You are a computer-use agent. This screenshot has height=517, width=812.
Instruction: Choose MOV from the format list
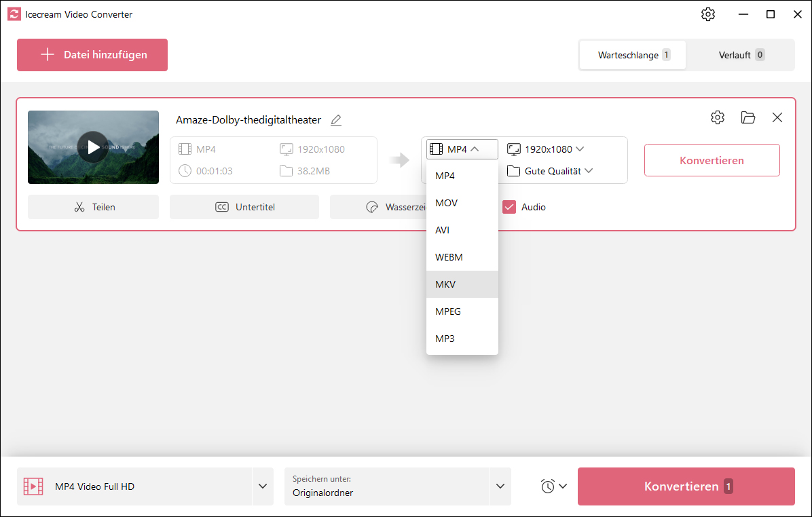[462, 203]
